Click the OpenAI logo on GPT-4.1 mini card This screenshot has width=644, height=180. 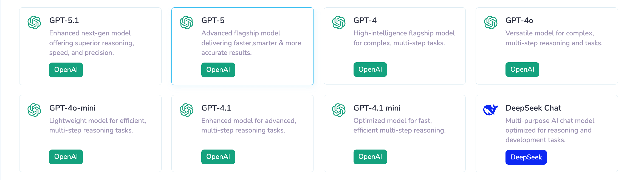coord(338,110)
